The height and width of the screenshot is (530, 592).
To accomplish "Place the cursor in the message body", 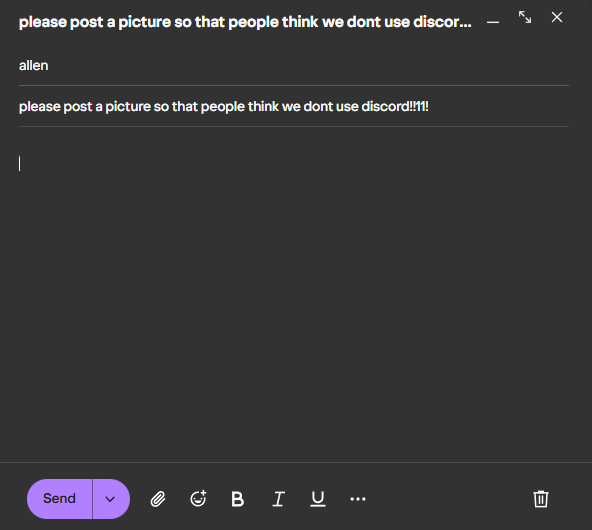I will pos(294,294).
